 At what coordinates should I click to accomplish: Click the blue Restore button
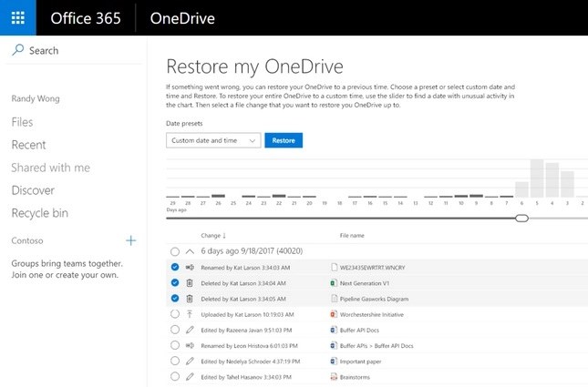point(284,140)
